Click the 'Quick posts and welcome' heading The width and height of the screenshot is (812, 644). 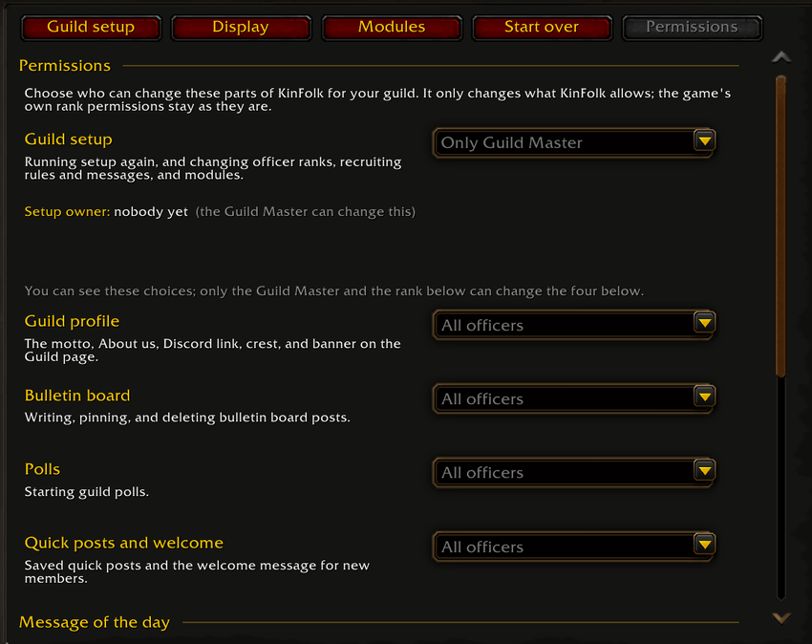pos(124,543)
